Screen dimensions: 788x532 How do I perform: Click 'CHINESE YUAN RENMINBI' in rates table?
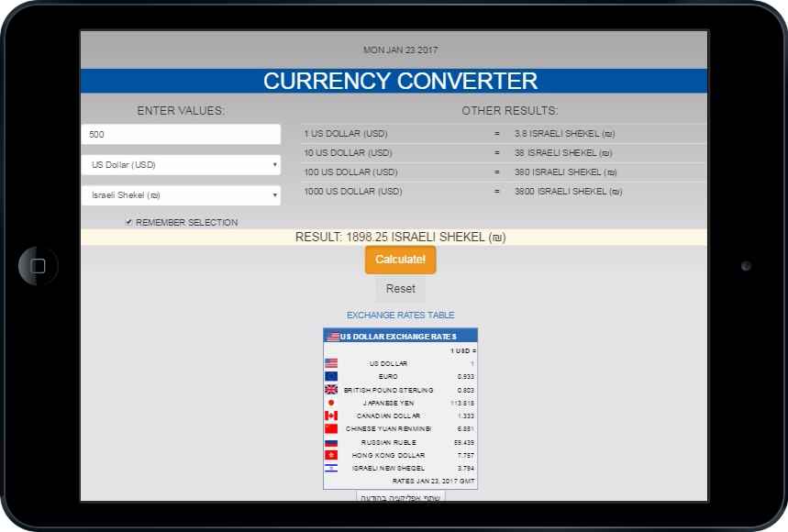coord(388,429)
